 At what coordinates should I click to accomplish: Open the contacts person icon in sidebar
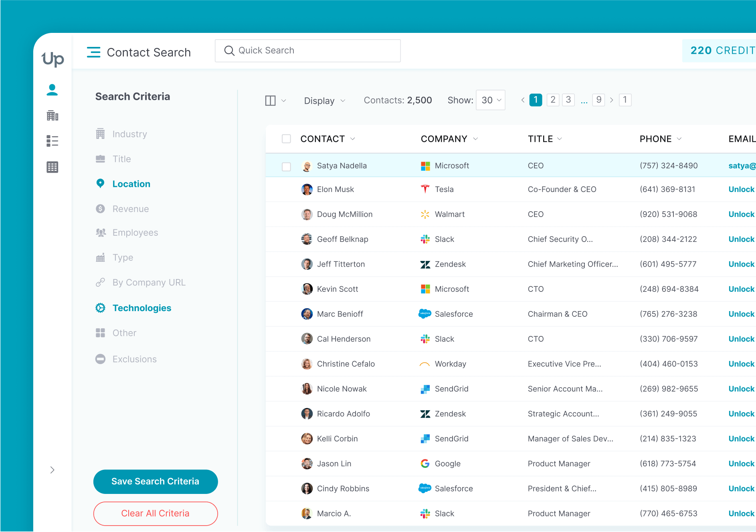click(x=52, y=90)
